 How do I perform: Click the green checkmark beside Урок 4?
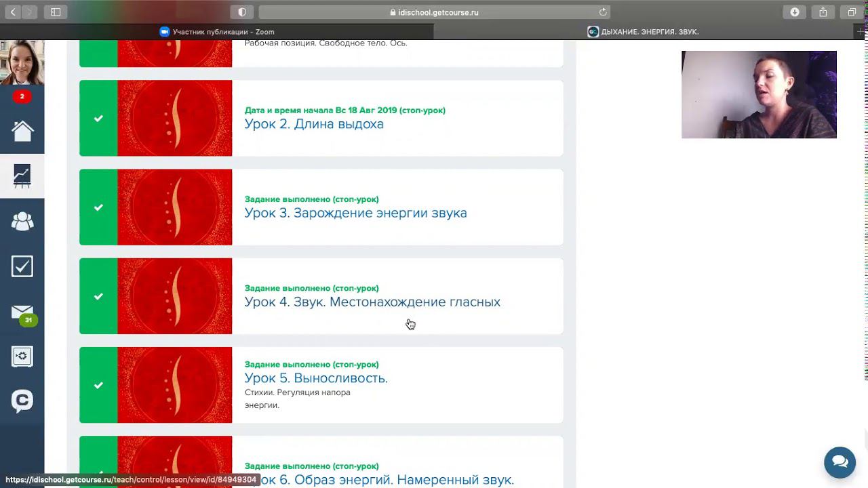98,296
